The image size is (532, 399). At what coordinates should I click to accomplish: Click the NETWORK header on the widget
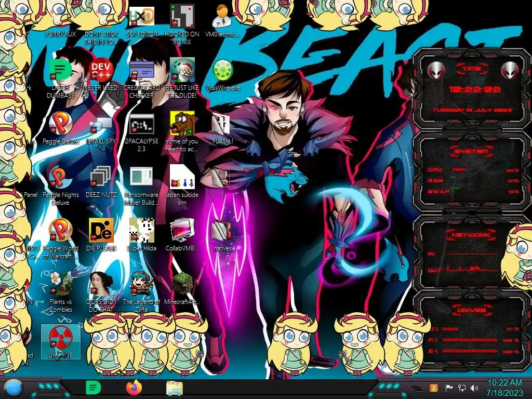pyautogui.click(x=471, y=235)
